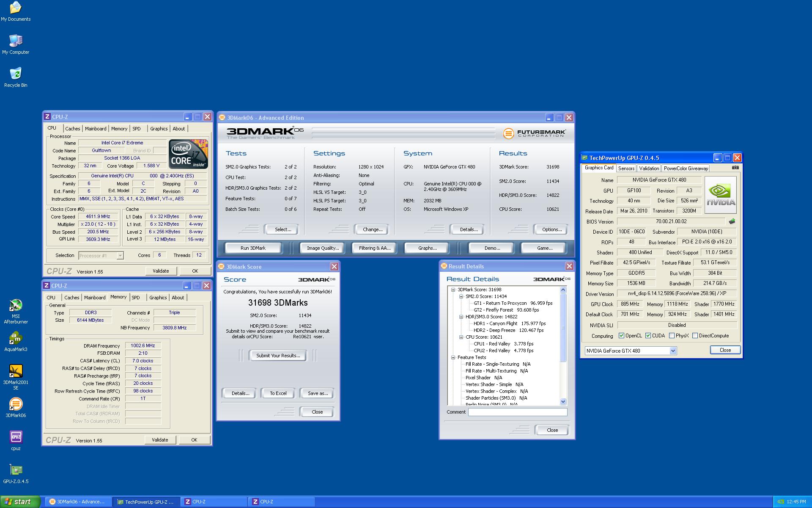Click the title icon of the CPU-Z memory window
812x508 pixels.
click(47, 286)
